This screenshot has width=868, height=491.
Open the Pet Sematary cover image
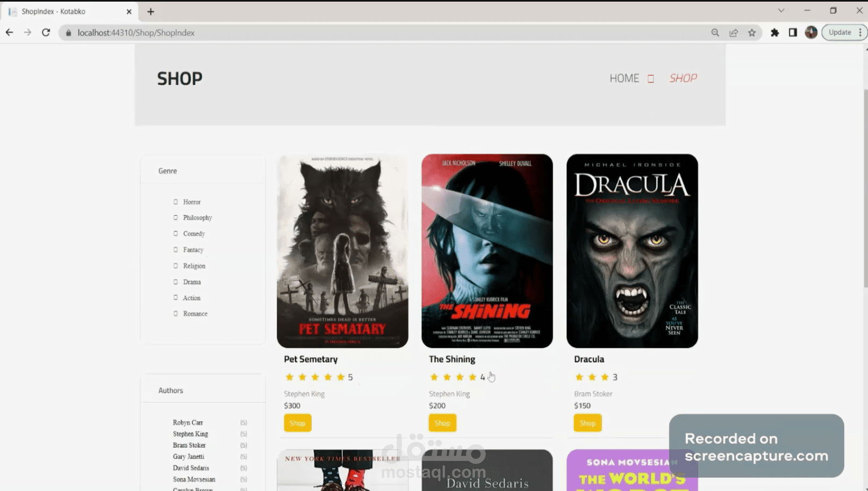[342, 251]
